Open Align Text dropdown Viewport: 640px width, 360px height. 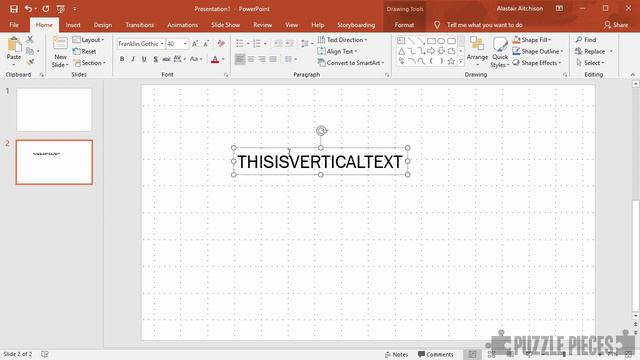point(337,51)
